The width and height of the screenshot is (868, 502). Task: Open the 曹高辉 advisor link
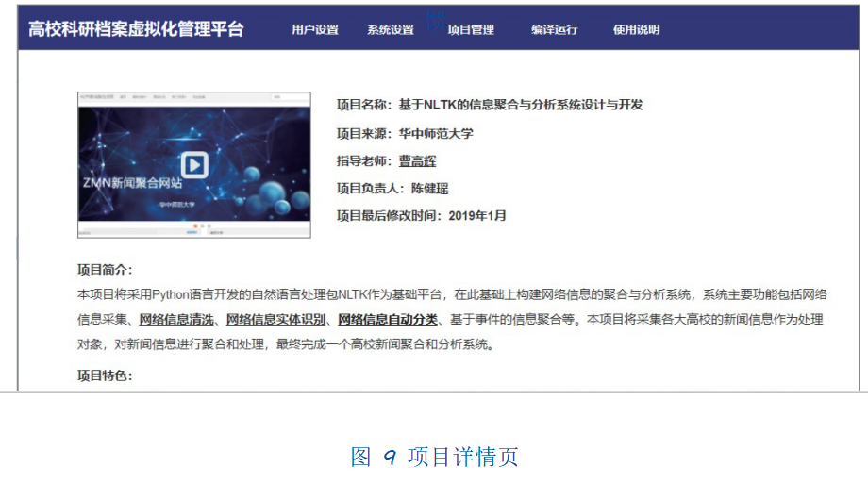click(417, 161)
